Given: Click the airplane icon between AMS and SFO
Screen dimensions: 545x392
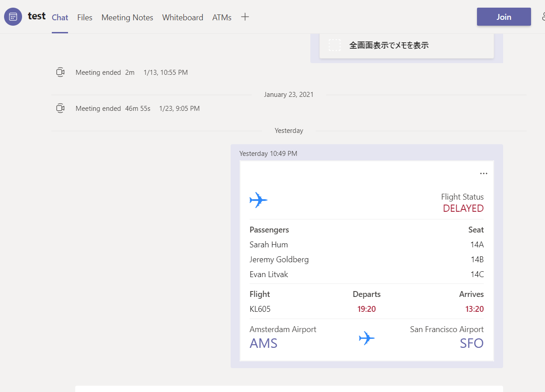Looking at the screenshot, I should 367,338.
